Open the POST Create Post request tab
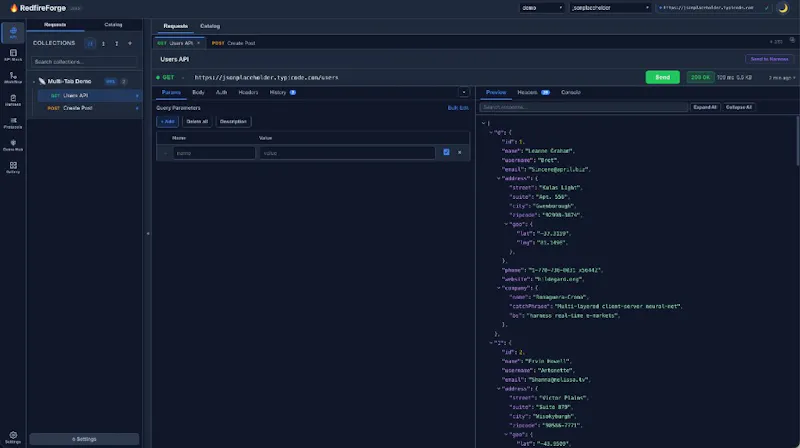The height and width of the screenshot is (448, 800). coord(234,43)
